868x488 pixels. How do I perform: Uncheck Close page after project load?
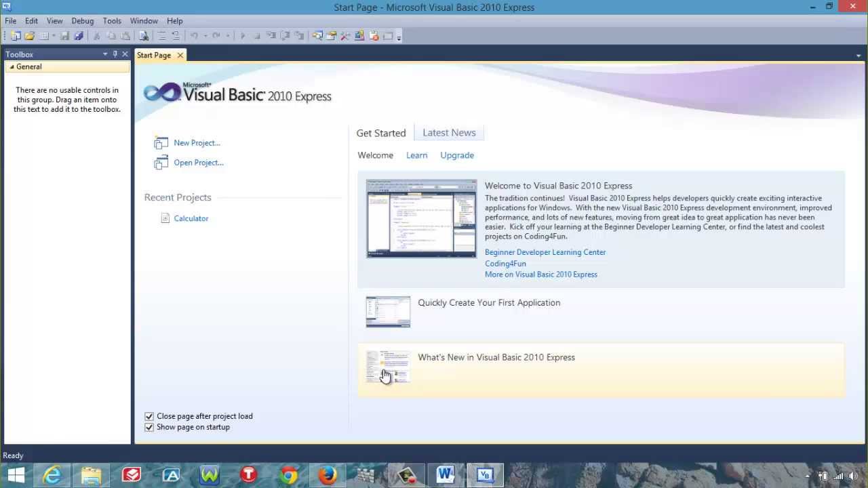(x=149, y=416)
